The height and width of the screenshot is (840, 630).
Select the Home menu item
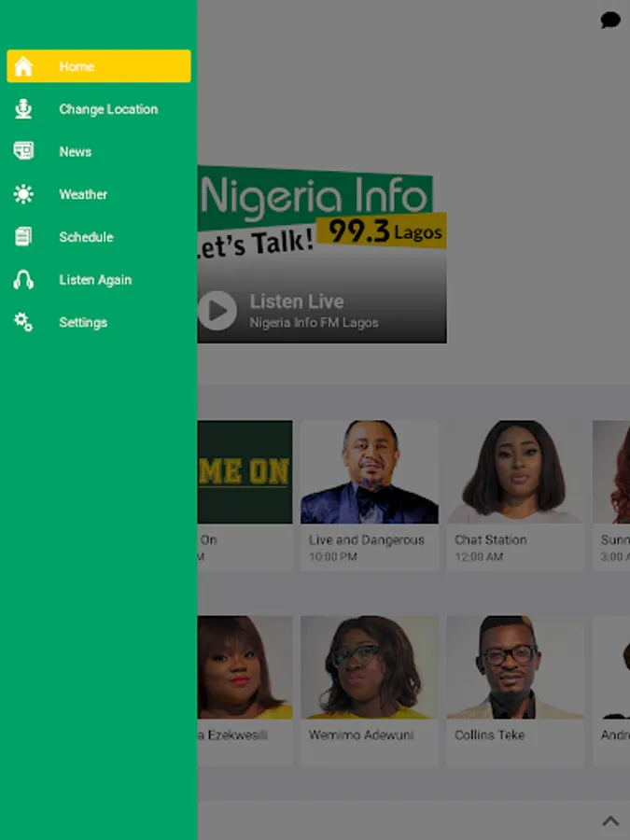[99, 66]
